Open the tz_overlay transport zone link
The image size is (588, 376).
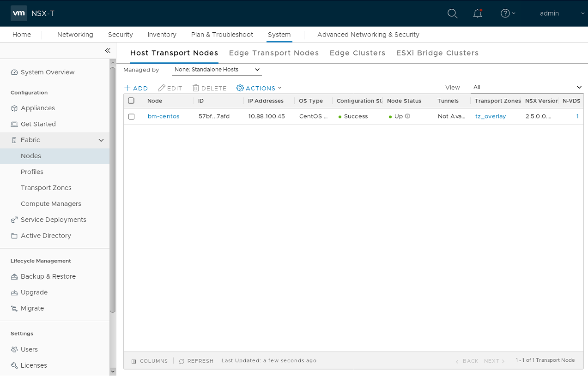pos(491,116)
